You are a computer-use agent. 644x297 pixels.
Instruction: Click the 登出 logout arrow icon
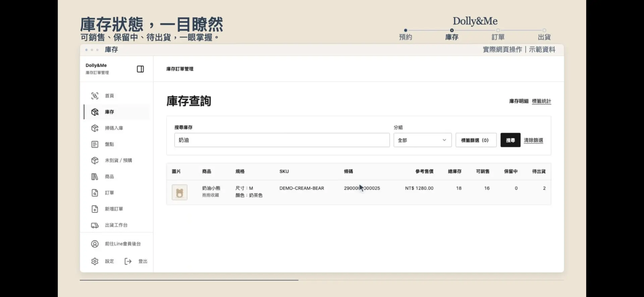[x=128, y=261]
